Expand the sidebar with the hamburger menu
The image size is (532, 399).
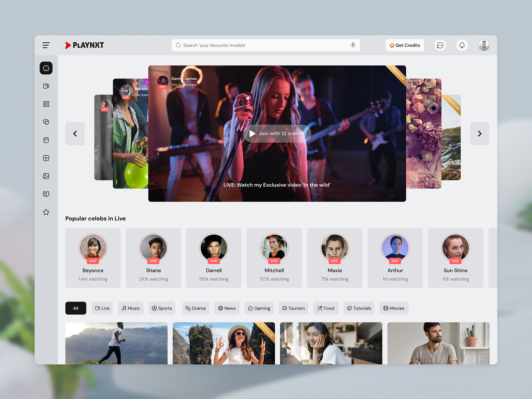point(46,45)
